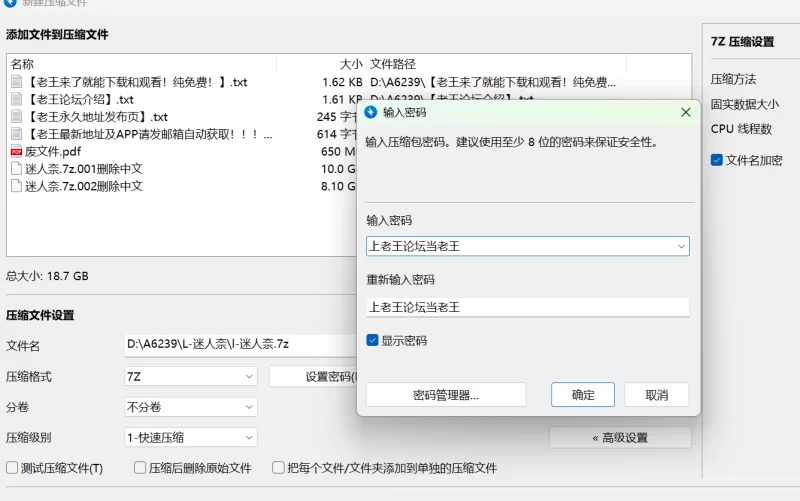Click the back arrow icon beside 新建压缩文件
The width and height of the screenshot is (800, 501).
(10, 3)
